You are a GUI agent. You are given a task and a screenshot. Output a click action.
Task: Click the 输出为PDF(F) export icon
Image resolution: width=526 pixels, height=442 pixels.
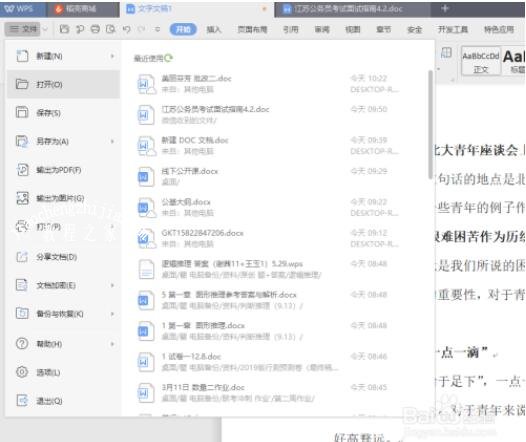pyautogui.click(x=22, y=170)
